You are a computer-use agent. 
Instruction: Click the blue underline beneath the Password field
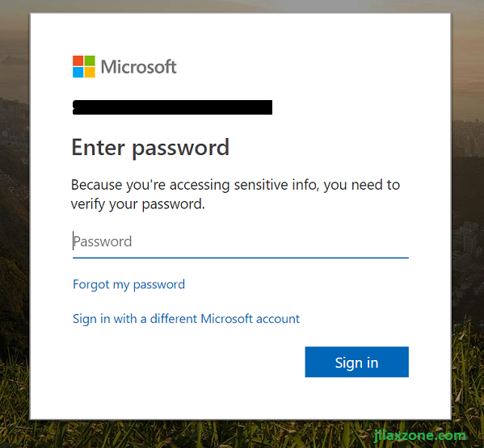241,257
